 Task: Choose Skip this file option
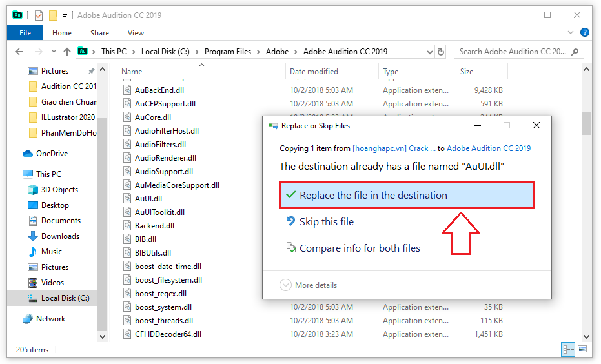pyautogui.click(x=326, y=222)
